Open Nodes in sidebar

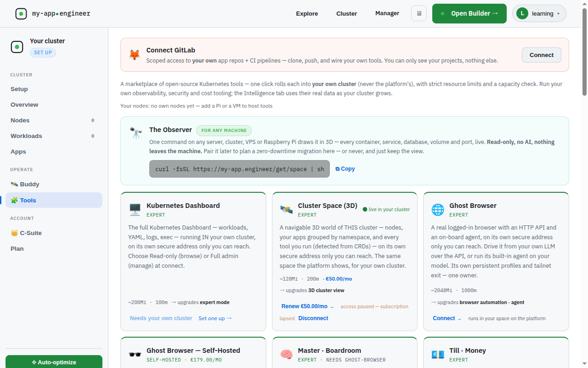(x=54, y=121)
